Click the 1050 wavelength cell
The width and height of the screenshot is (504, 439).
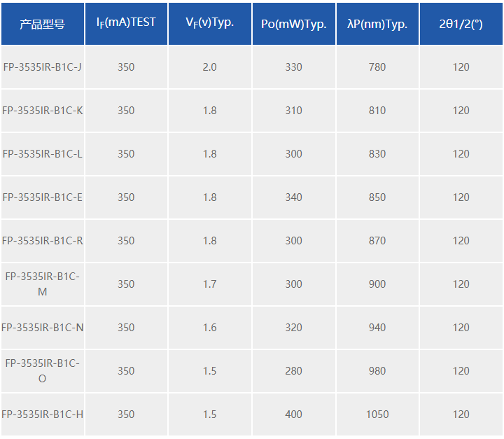point(377,414)
